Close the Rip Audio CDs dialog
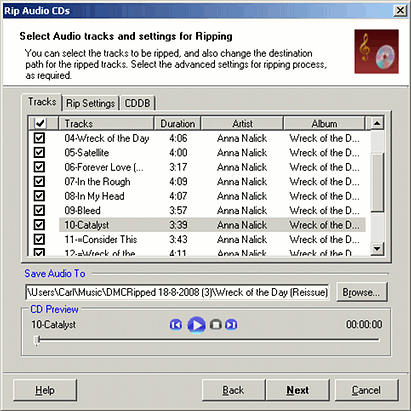Screen dimensions: 411x411 click(400, 11)
